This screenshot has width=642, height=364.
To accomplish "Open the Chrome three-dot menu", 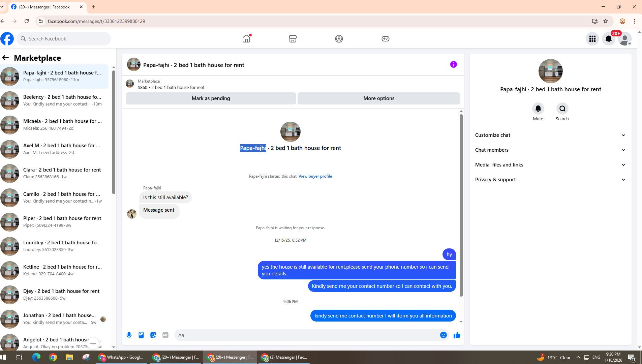I will coord(635,21).
